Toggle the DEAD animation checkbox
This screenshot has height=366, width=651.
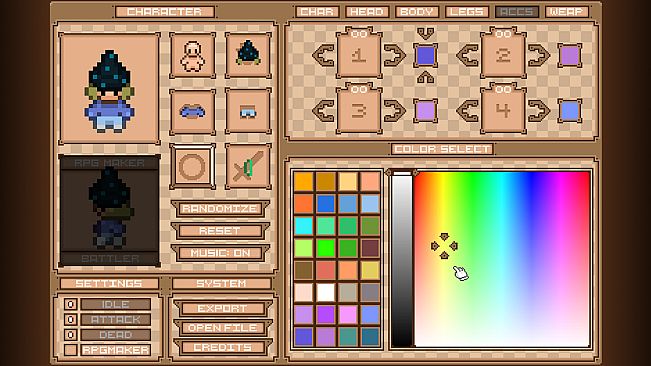[x=71, y=334]
